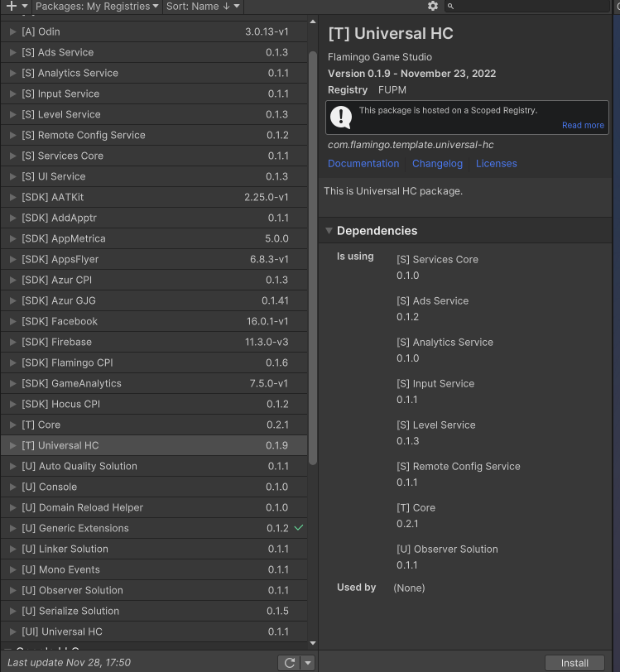The image size is (620, 672).
Task: Select [SDK] Azur GJG package
Action: tap(154, 300)
